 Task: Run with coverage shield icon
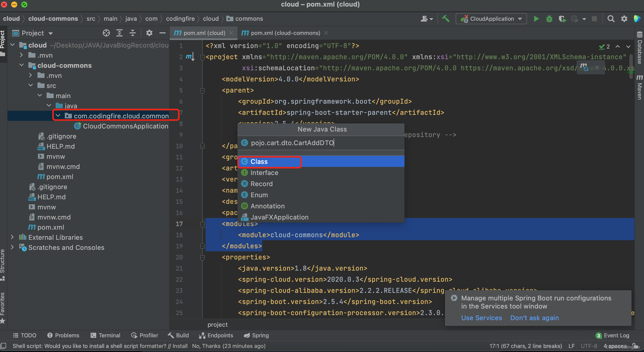point(562,19)
